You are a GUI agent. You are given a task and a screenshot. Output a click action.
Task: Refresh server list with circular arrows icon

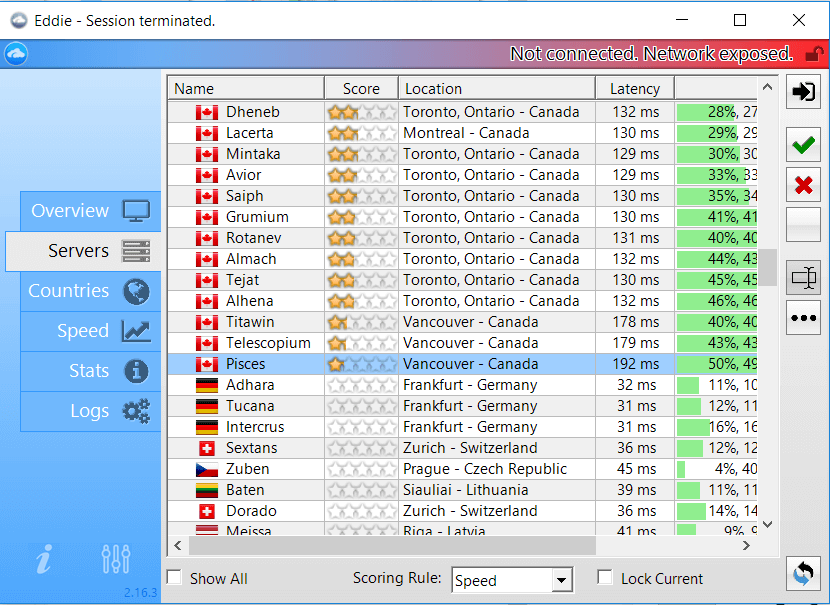coord(804,573)
